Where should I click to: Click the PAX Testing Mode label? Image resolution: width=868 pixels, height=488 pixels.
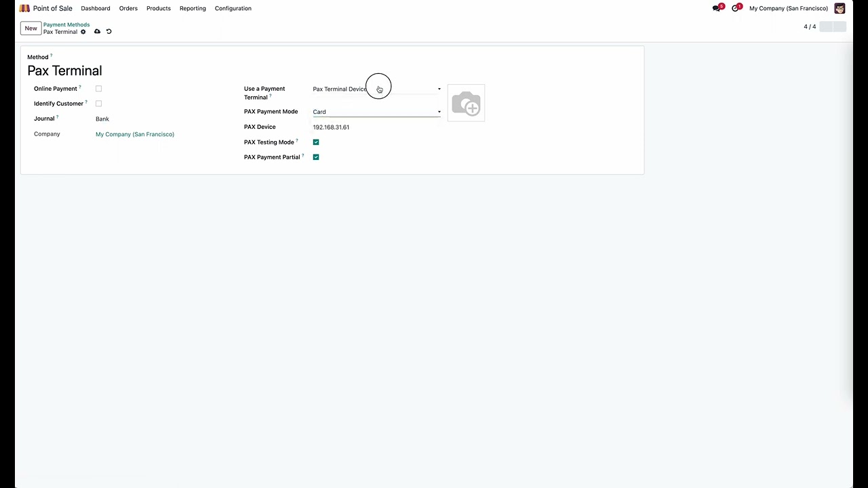(x=269, y=142)
